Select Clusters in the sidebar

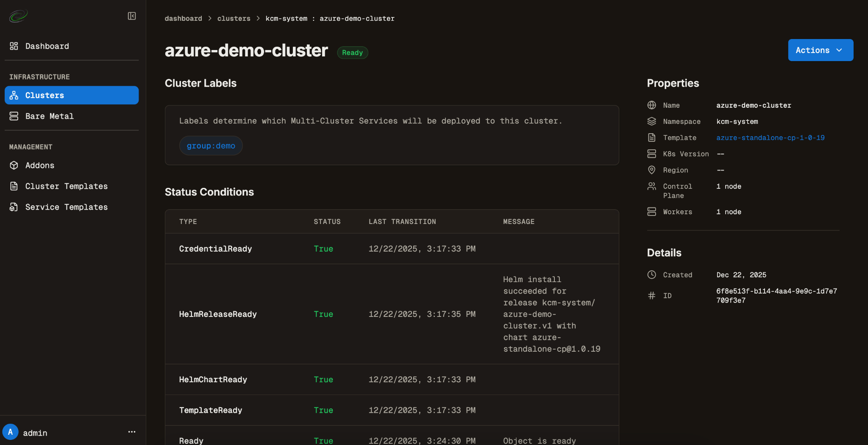(72, 95)
